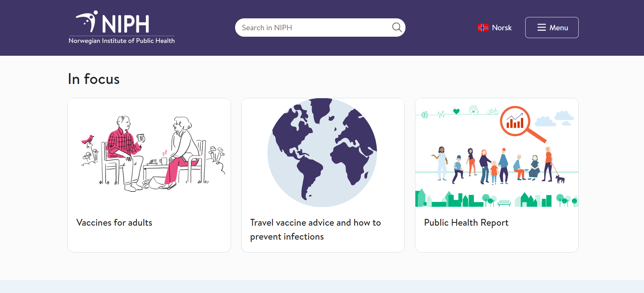The image size is (644, 293).
Task: Switch language to Norsk
Action: (x=501, y=28)
